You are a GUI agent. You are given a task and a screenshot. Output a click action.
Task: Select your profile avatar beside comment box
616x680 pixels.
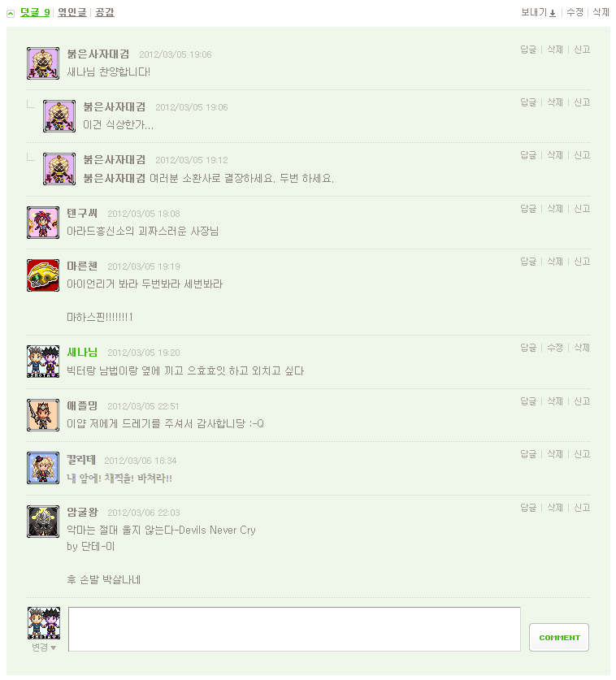click(44, 623)
